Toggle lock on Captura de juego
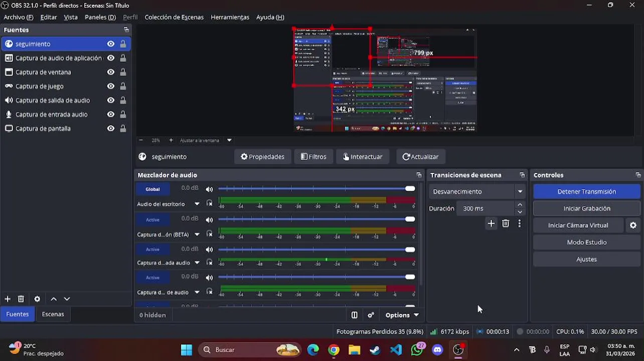The image size is (644, 361). [123, 86]
